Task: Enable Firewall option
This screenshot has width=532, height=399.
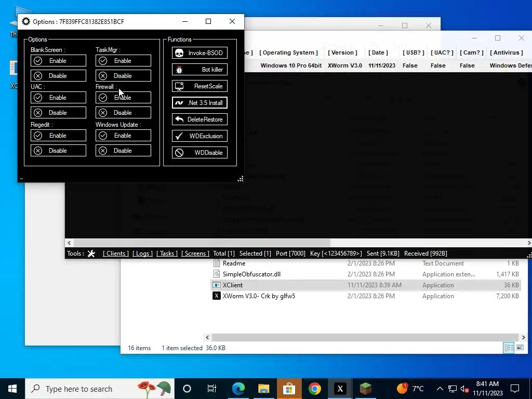Action: point(123,98)
